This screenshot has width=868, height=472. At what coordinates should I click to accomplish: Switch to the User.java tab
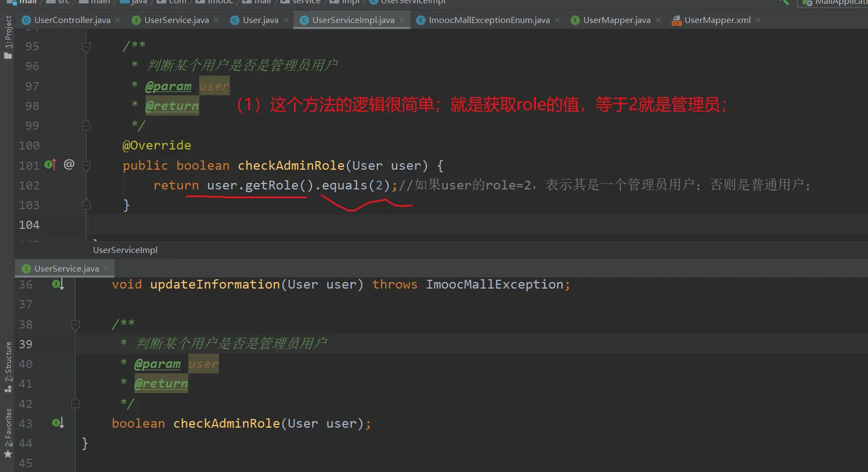click(x=261, y=20)
